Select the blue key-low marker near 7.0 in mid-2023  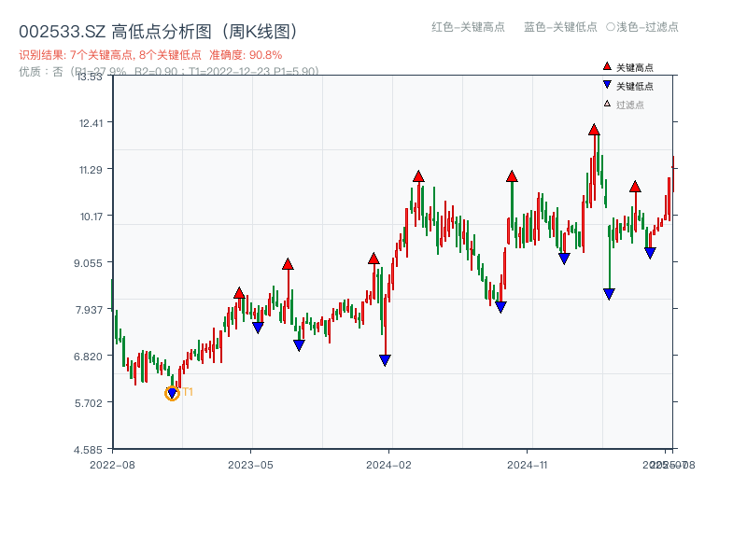(x=299, y=344)
